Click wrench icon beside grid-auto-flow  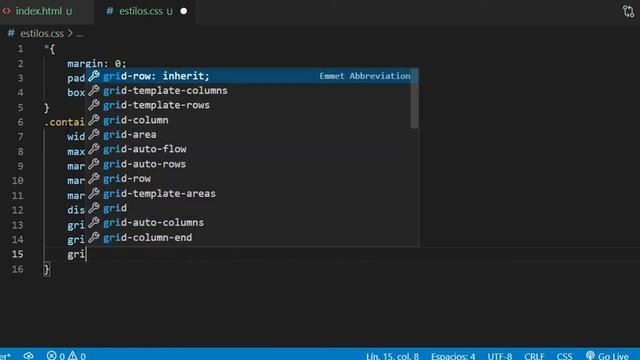pos(94,149)
